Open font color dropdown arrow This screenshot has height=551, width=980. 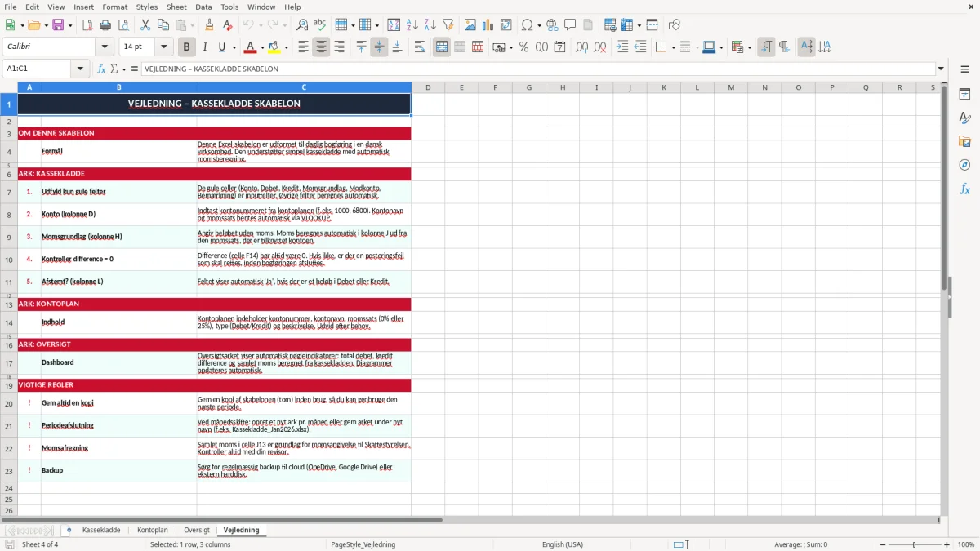pos(263,47)
